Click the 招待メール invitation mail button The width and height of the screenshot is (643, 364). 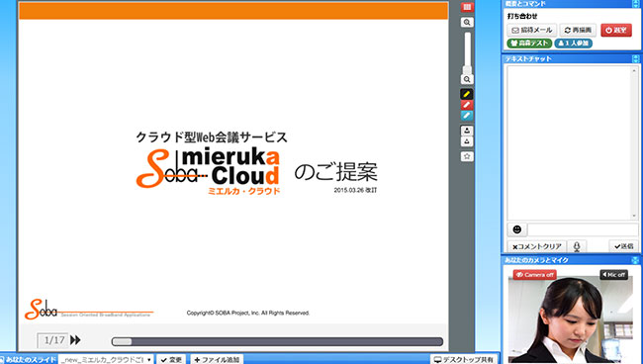pos(532,31)
